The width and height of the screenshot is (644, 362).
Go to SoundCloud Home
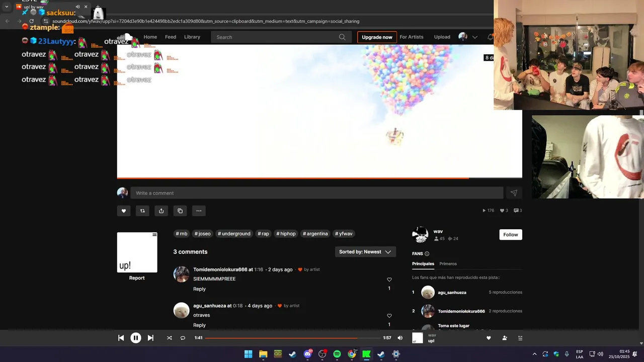(150, 37)
